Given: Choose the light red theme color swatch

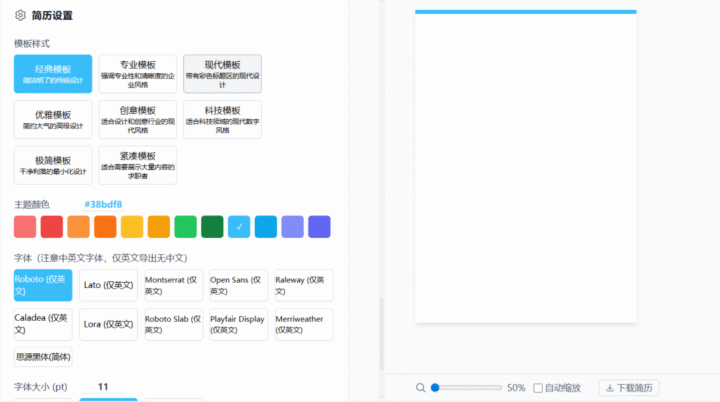Looking at the screenshot, I should 25,227.
